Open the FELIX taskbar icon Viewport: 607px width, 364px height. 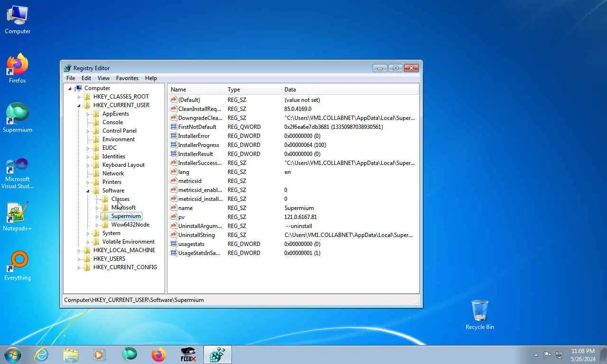(188, 355)
